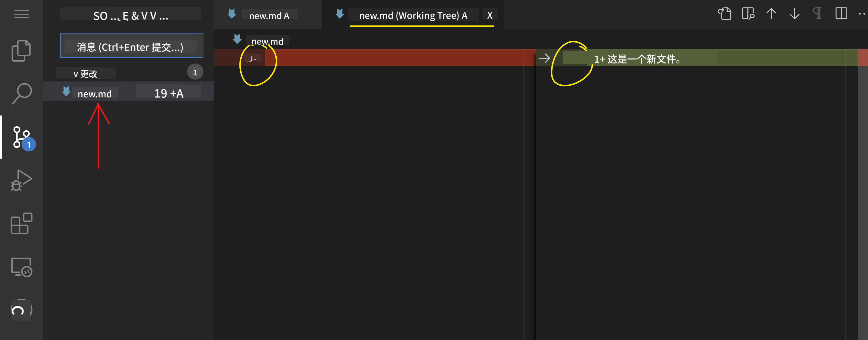Click the revert change arrow in diff
The image size is (868, 340).
(x=544, y=58)
